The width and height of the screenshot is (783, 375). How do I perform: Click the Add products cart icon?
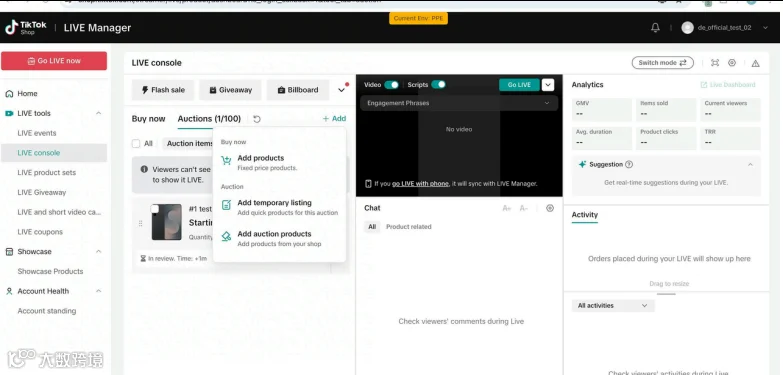tap(226, 161)
